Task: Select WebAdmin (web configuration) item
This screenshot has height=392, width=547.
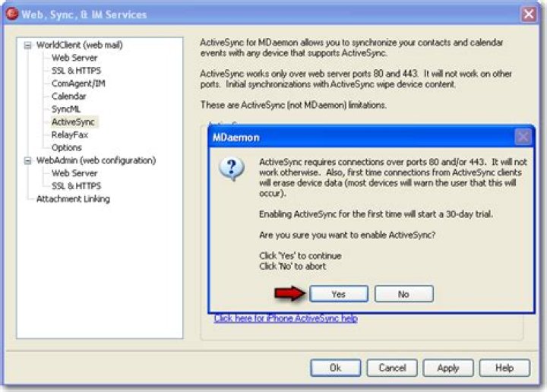Action: tap(96, 160)
